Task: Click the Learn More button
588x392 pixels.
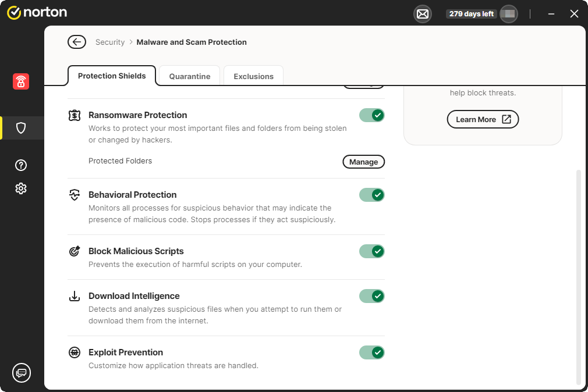Action: pyautogui.click(x=483, y=119)
